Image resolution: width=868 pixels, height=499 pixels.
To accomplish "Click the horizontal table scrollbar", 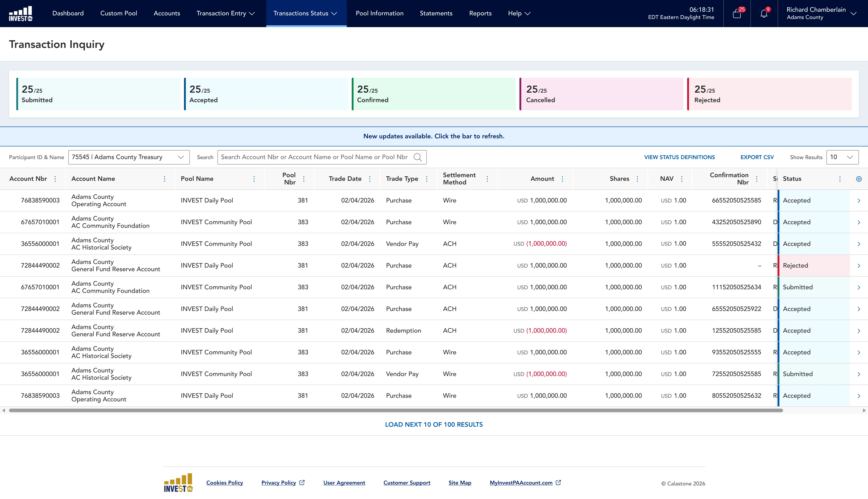I will pos(396,410).
